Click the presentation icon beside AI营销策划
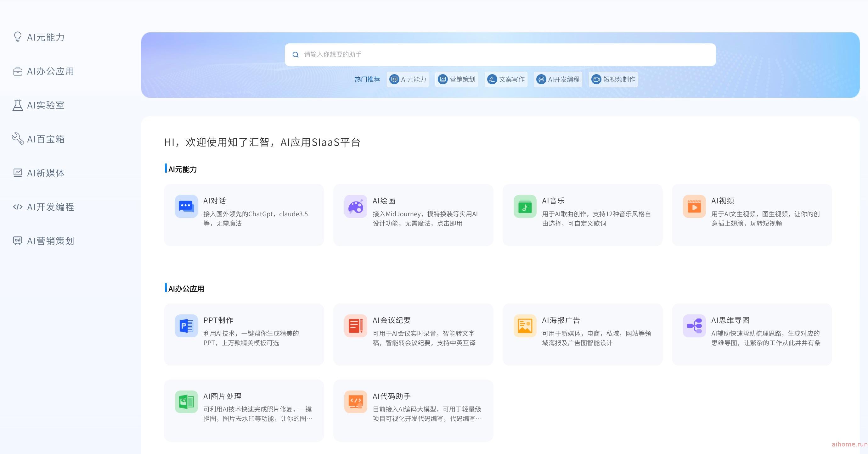The width and height of the screenshot is (868, 454). coord(18,241)
